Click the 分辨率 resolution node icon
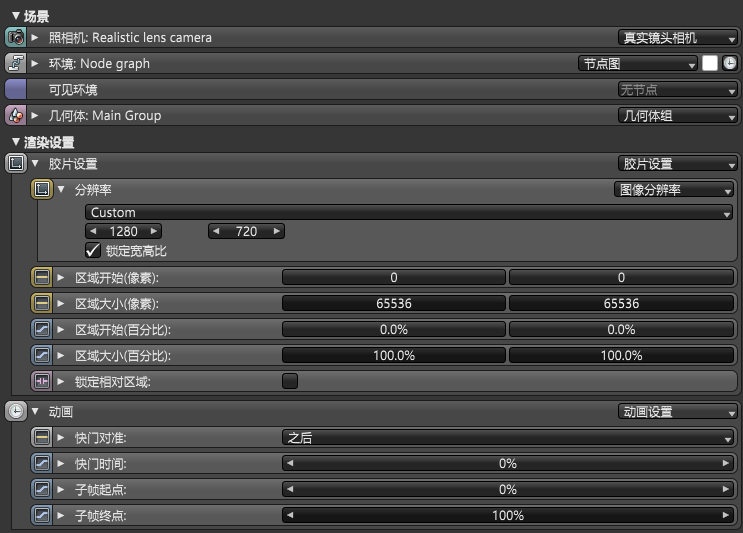The width and height of the screenshot is (743, 533). click(42, 190)
